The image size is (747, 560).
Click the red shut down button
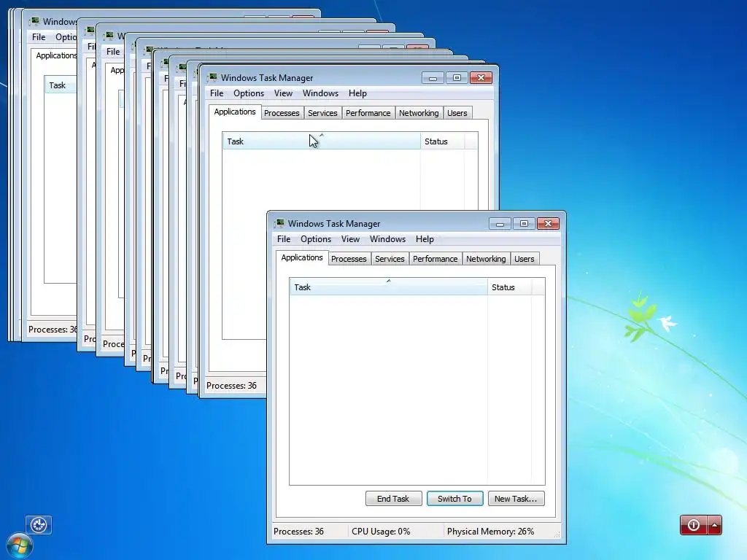(x=694, y=525)
